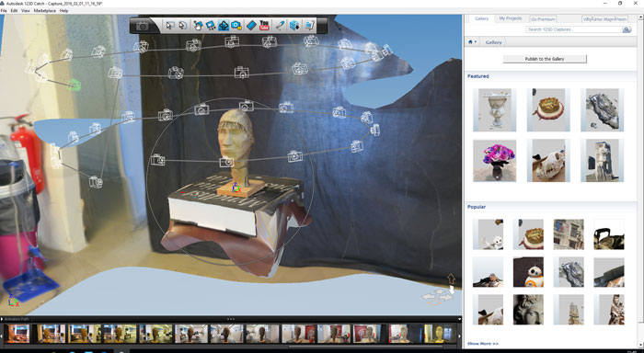Image resolution: width=644 pixels, height=353 pixels.
Task: Open the Popular building facade thumbnail
Action: 569,234
